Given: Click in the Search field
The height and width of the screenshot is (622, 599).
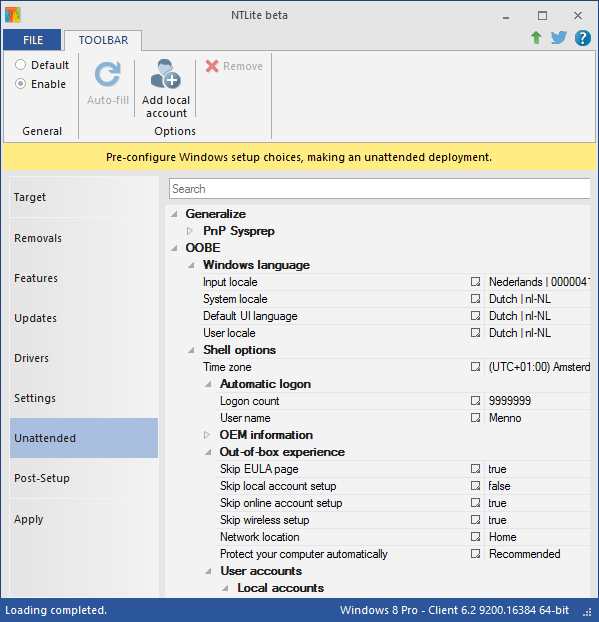Looking at the screenshot, I should point(380,189).
